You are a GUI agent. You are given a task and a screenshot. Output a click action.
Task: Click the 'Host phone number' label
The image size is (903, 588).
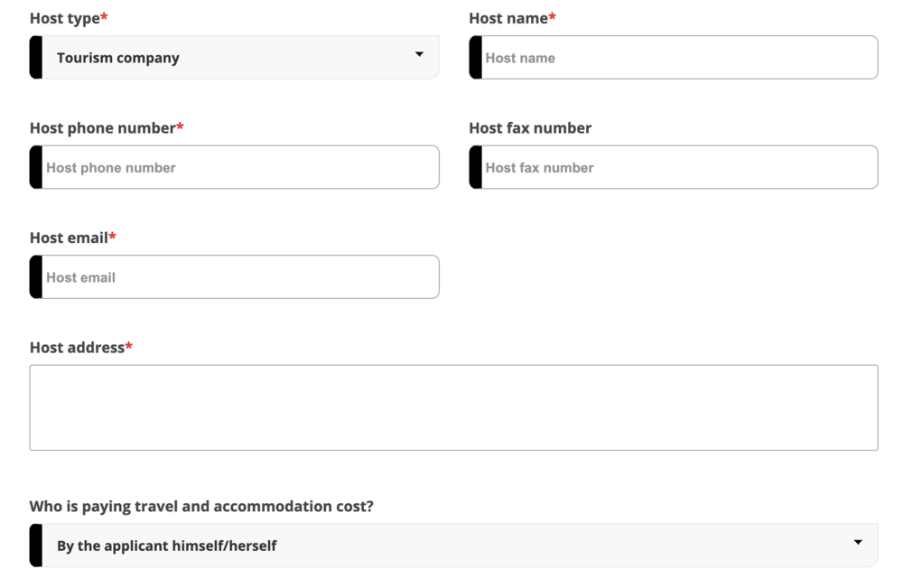[102, 128]
